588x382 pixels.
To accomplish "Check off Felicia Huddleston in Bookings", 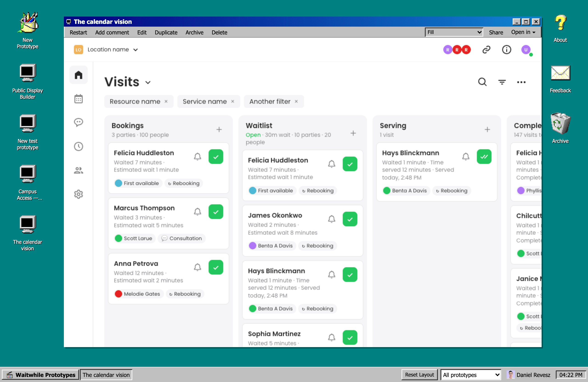I will [216, 157].
